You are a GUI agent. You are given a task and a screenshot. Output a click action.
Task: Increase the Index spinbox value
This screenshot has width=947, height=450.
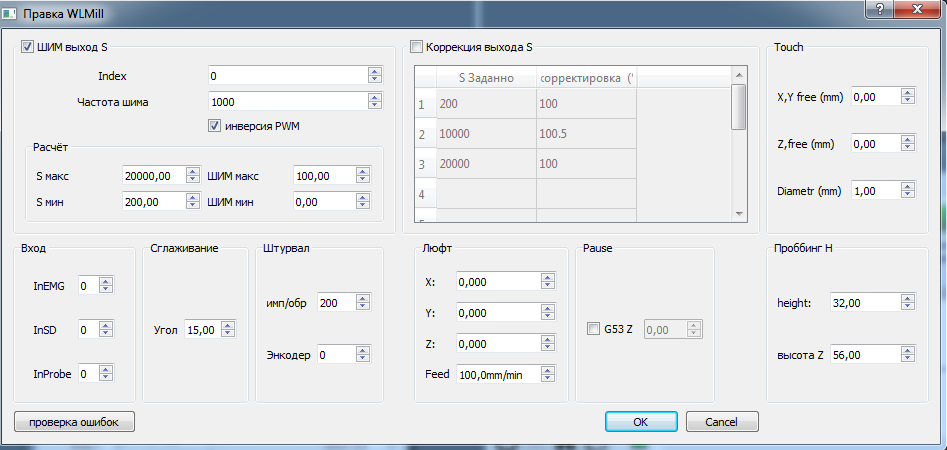(375, 72)
